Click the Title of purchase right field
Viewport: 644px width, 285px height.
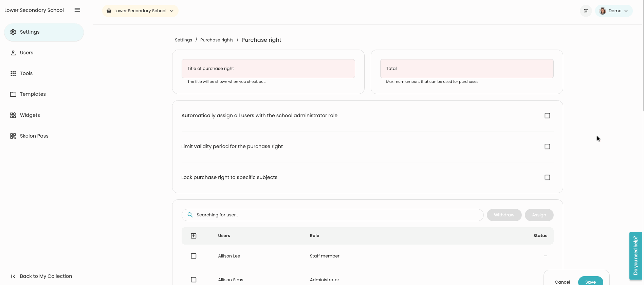268,69
